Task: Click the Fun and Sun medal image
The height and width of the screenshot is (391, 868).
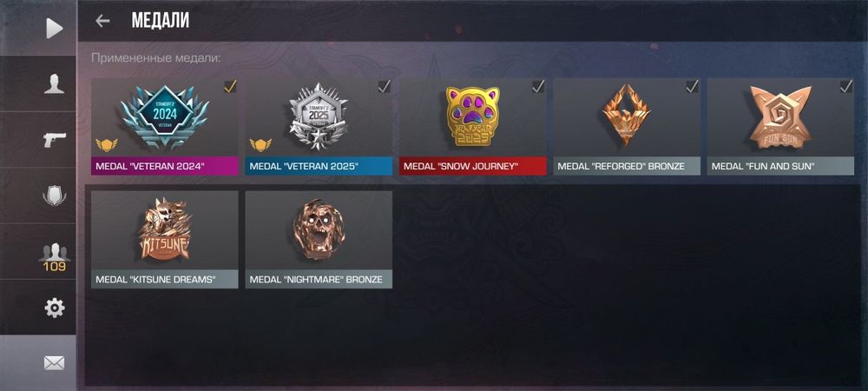Action: pos(780,116)
